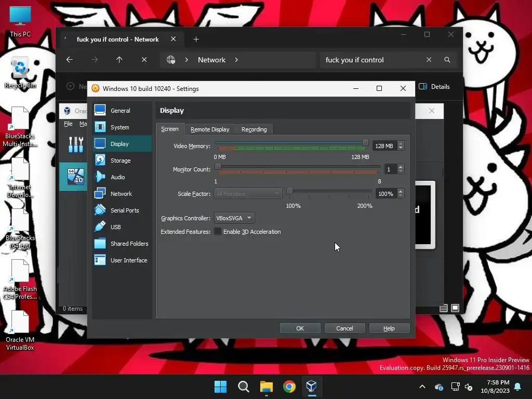532x399 pixels.
Task: Select the Display settings category
Action: 122,144
